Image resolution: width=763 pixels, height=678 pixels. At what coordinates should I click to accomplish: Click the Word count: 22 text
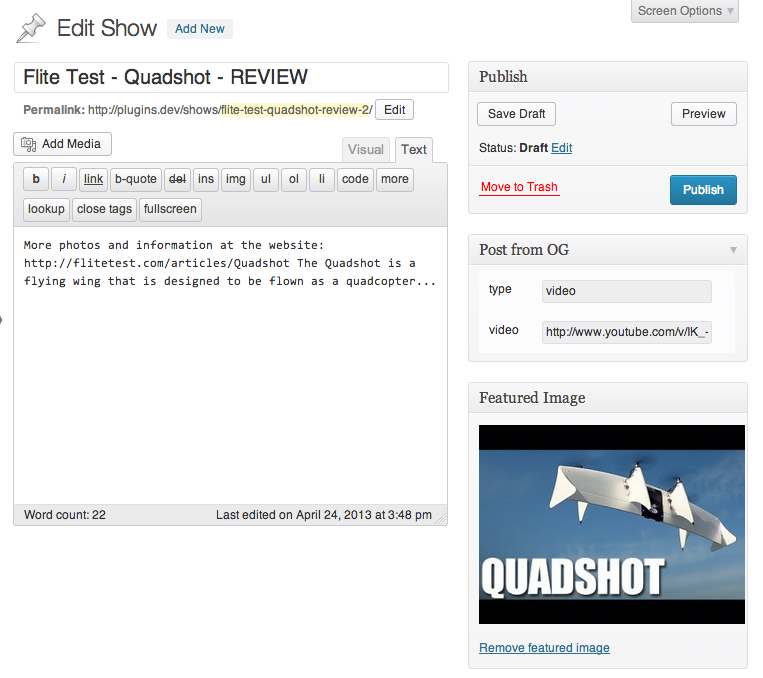(65, 515)
